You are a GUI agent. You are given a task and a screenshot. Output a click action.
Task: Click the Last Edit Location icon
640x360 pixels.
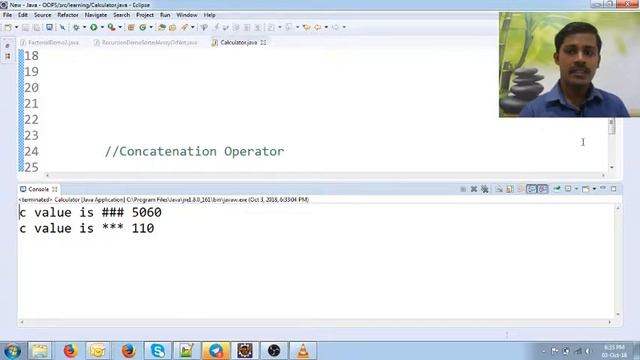point(306,27)
